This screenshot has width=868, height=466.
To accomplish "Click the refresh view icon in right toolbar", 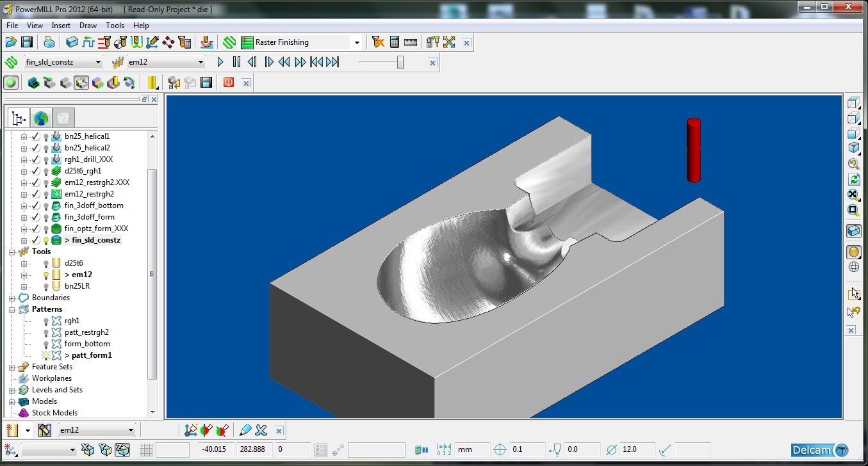I will (x=853, y=179).
